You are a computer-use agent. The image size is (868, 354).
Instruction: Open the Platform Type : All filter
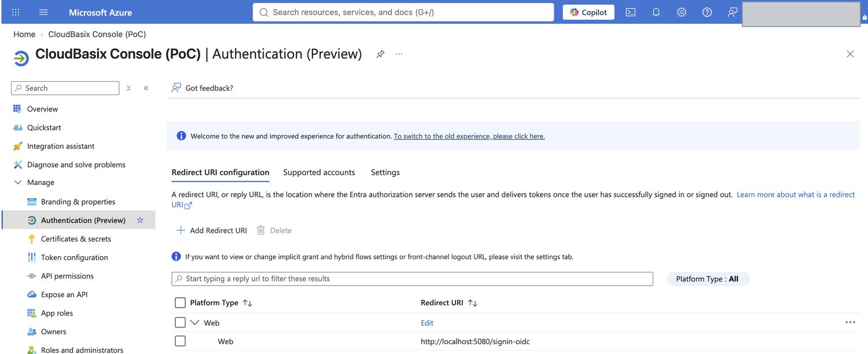pos(708,279)
